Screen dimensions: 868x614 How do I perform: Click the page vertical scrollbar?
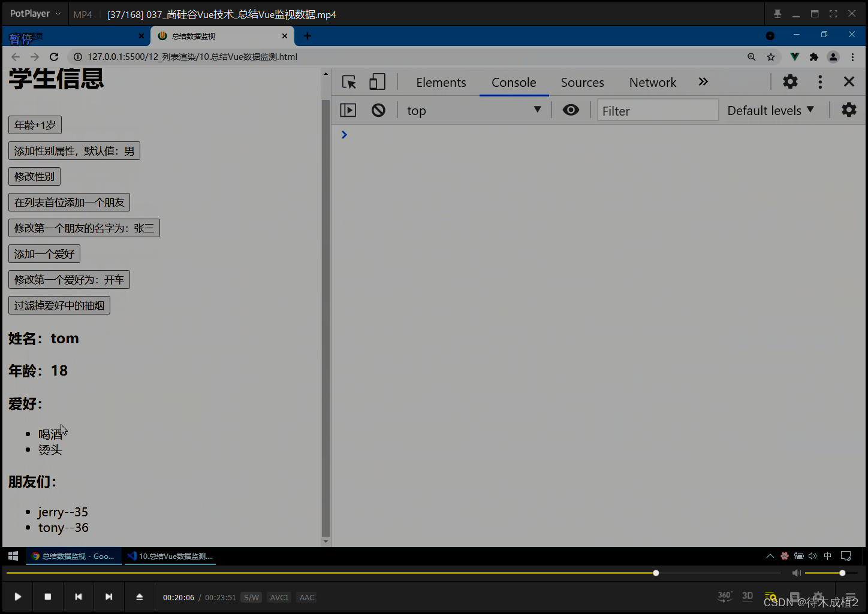[x=325, y=318]
